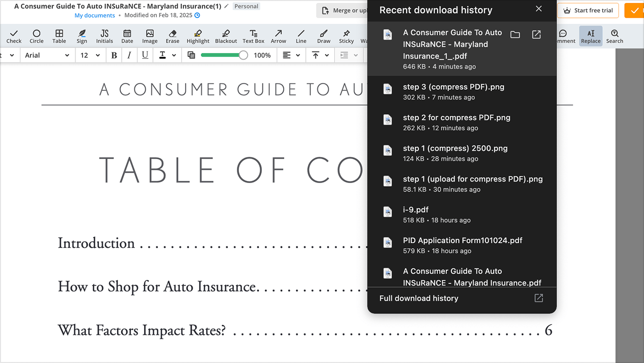This screenshot has height=363, width=644.
Task: Open the Sign tool
Action: click(x=82, y=36)
